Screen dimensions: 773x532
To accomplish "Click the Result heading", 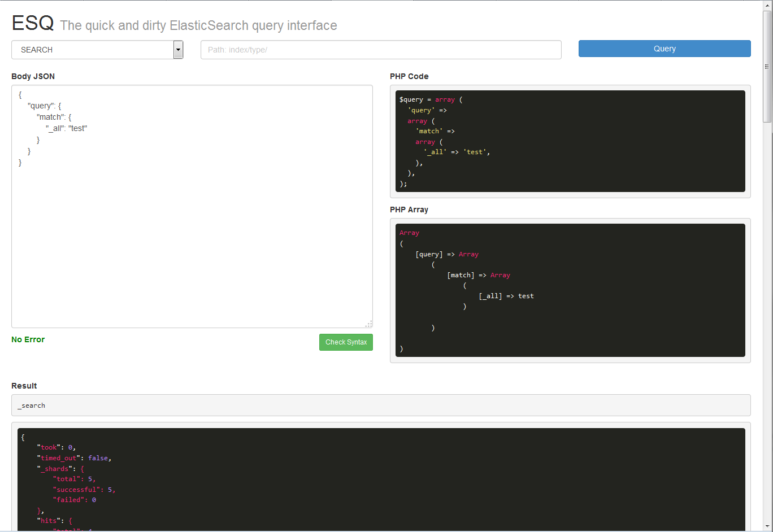I will (x=24, y=386).
